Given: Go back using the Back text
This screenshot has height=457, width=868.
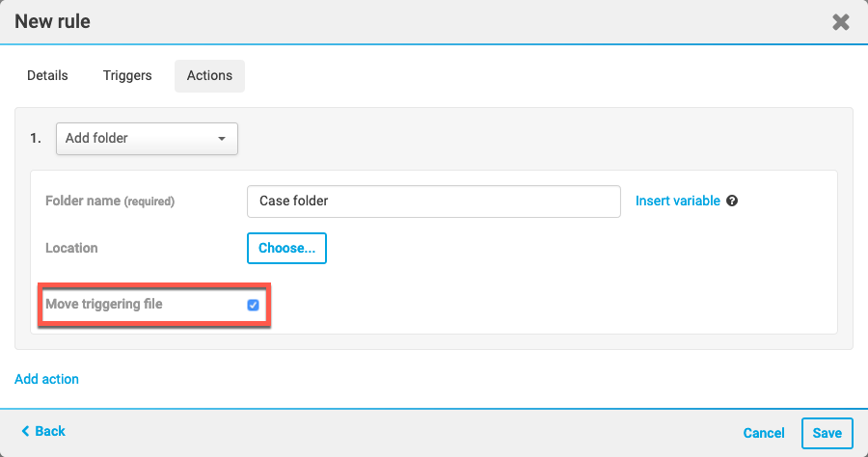Looking at the screenshot, I should point(50,431).
